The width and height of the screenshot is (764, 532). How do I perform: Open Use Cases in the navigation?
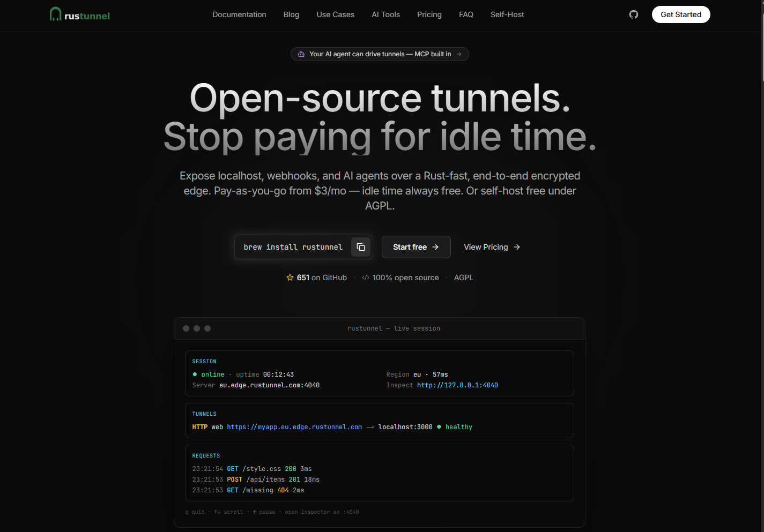point(336,14)
